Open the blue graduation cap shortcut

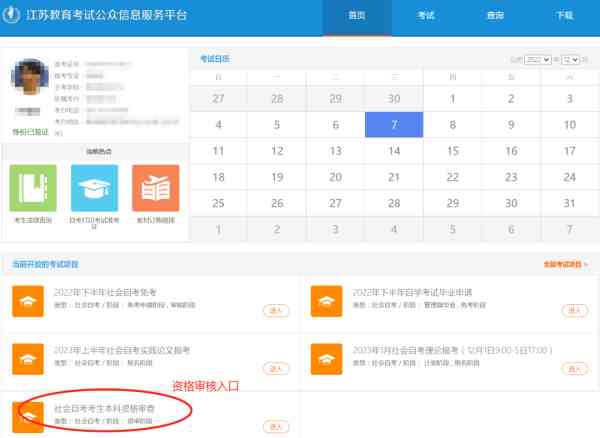[94, 188]
